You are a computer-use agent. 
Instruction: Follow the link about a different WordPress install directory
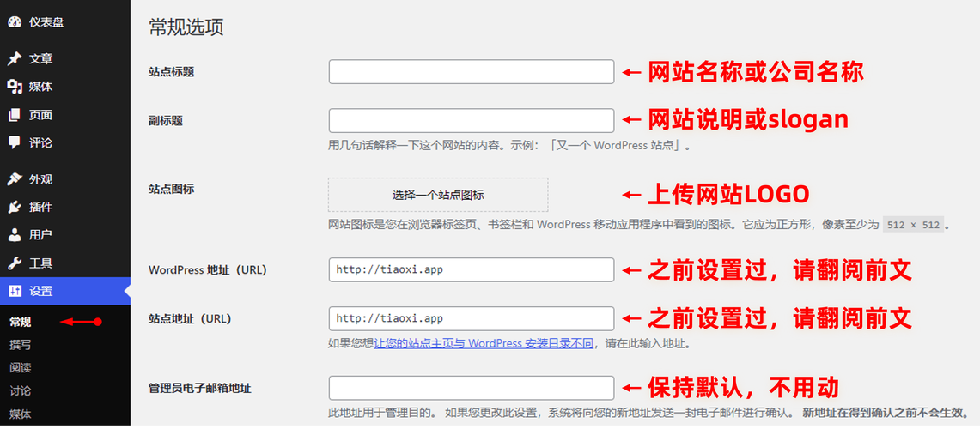point(484,343)
